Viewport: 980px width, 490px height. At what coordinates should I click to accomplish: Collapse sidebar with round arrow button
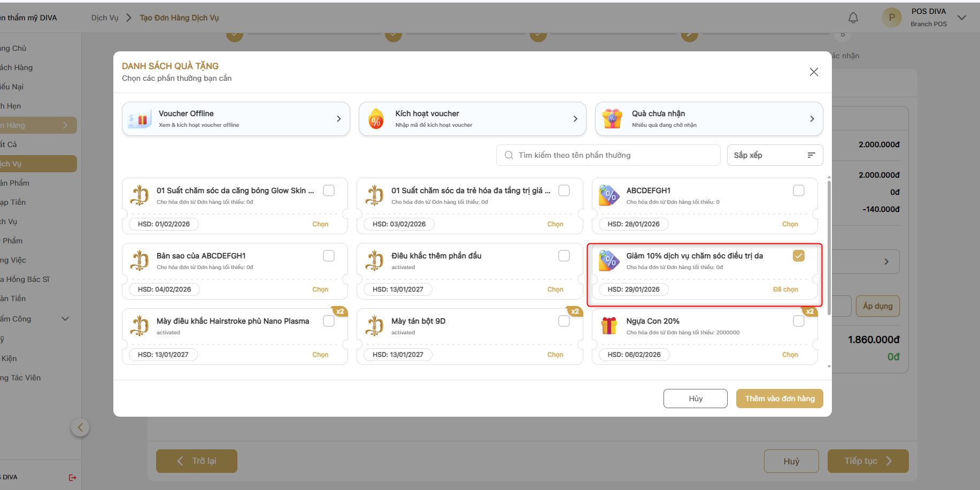tap(80, 427)
